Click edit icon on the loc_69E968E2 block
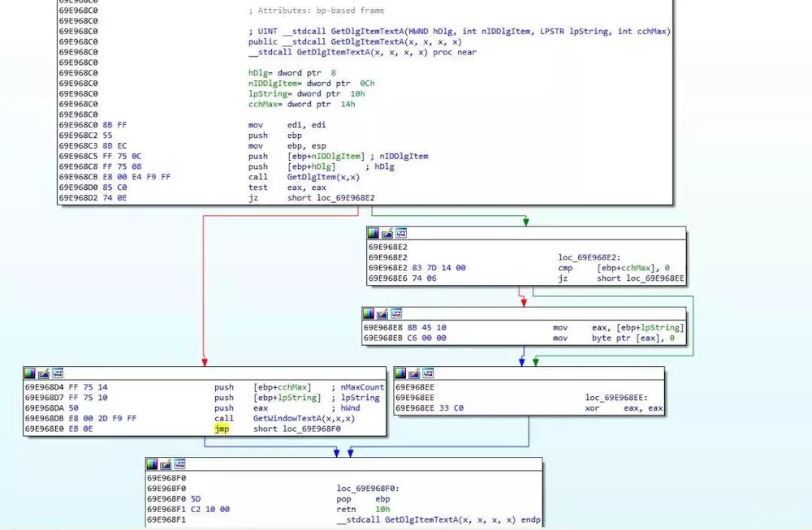This screenshot has height=530, width=812. pos(387,233)
